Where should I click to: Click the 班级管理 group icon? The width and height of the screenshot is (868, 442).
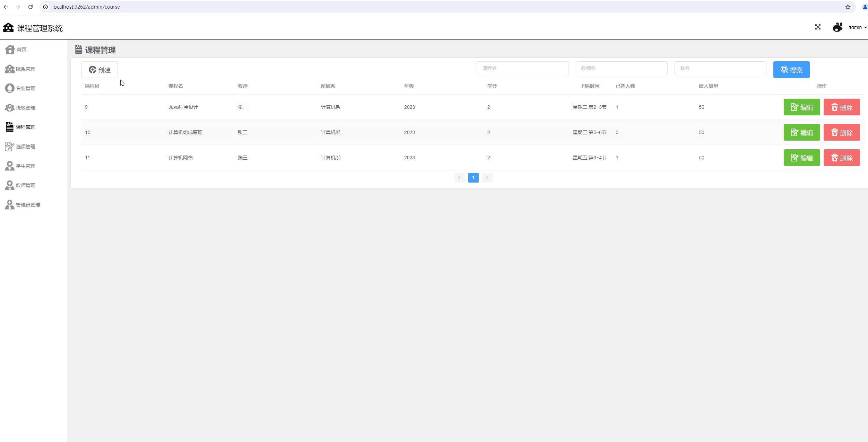(x=10, y=108)
